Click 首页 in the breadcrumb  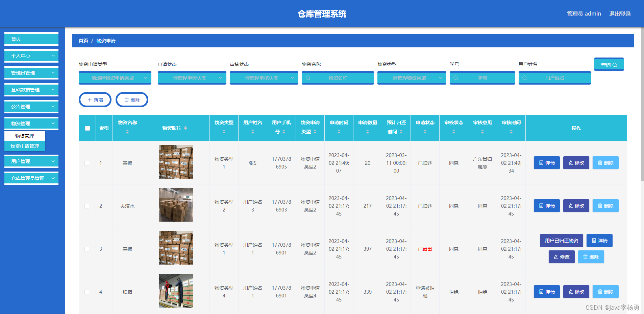coord(83,41)
